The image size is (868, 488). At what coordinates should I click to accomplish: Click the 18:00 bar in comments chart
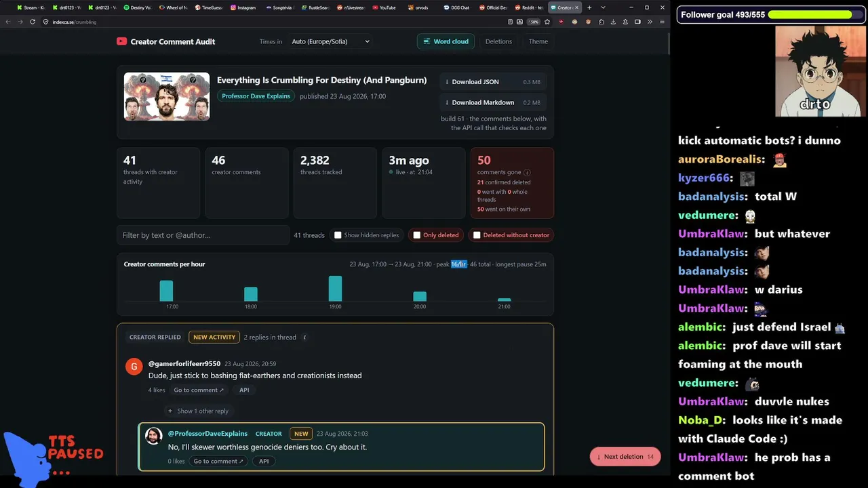click(x=251, y=294)
